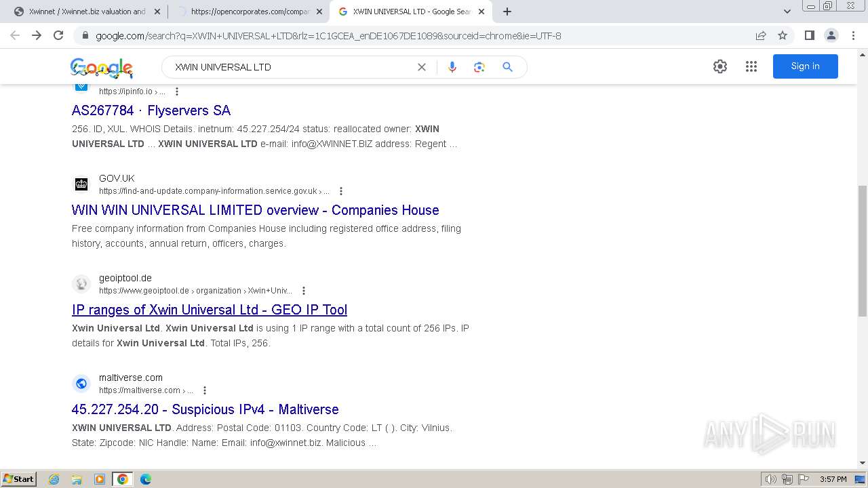The image size is (868, 488).
Task: Open site information via the lock icon
Action: coord(85,36)
